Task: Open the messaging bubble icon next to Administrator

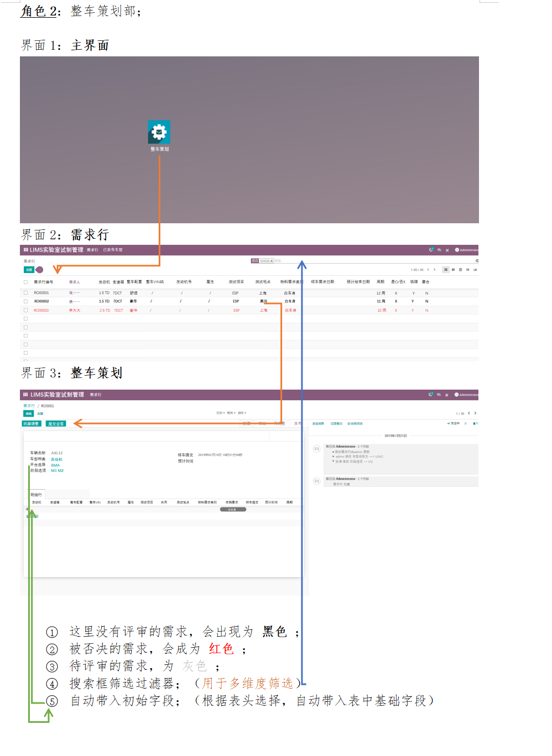Action: click(x=439, y=250)
